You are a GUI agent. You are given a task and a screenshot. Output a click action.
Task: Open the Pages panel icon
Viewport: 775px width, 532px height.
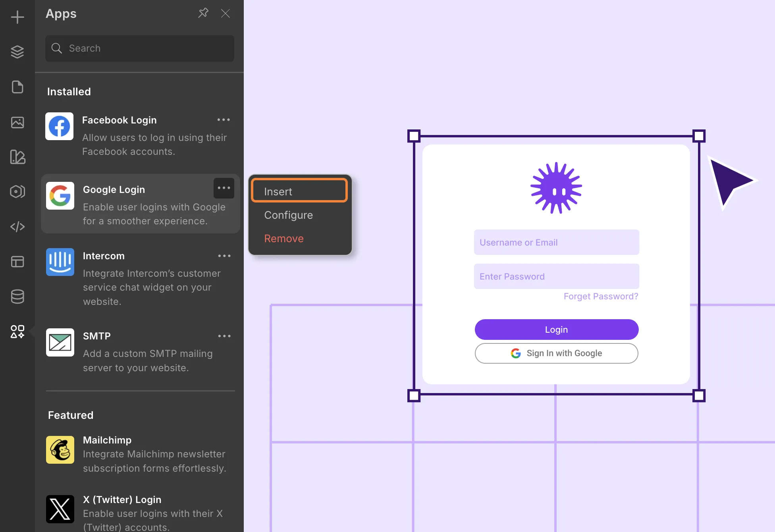coord(17,87)
